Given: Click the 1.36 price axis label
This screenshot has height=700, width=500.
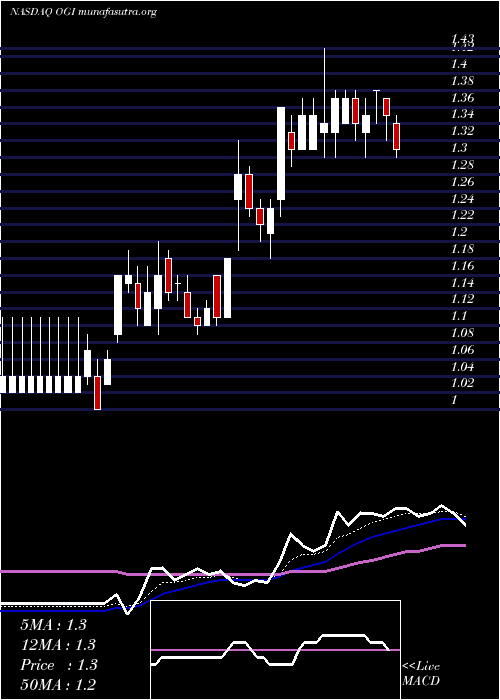Looking at the screenshot, I should coord(463,98).
